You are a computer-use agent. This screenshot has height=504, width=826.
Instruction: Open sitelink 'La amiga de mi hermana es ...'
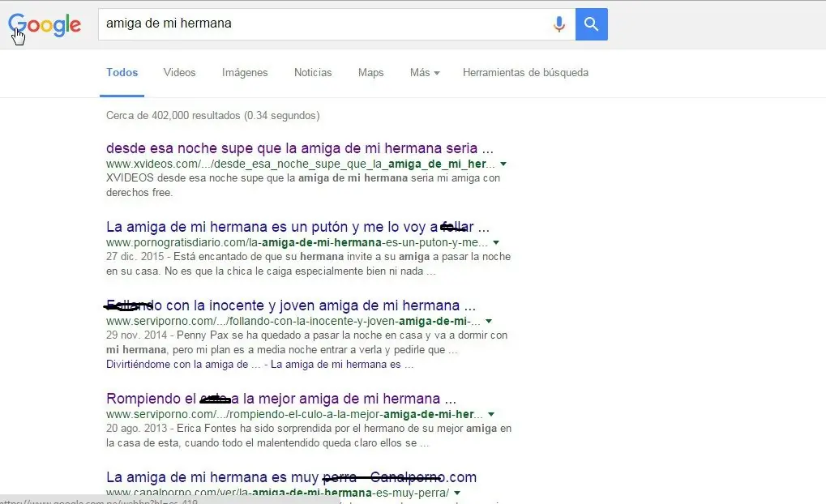coord(342,365)
